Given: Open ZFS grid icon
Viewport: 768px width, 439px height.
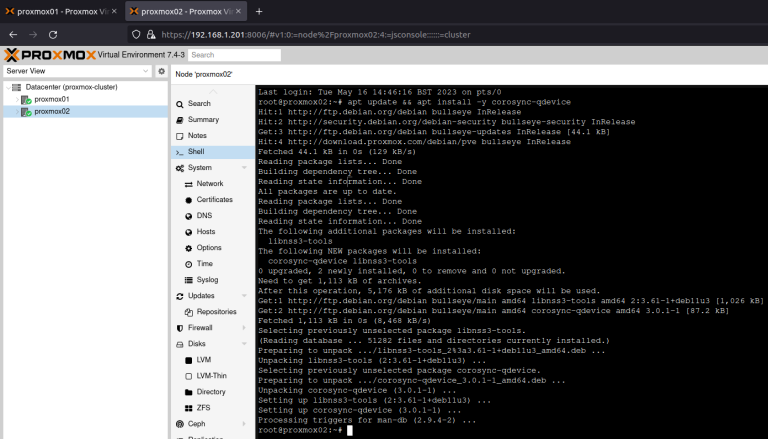Looking at the screenshot, I should (189, 408).
